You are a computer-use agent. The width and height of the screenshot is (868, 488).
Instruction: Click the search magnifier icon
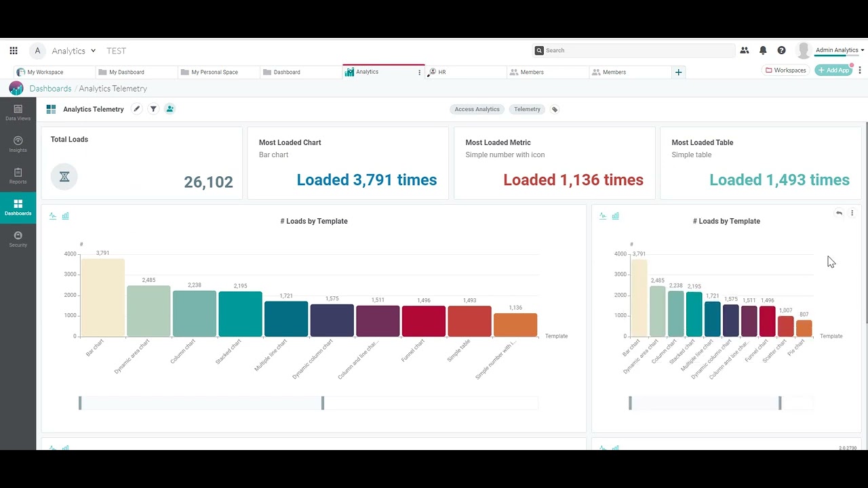[x=539, y=50]
